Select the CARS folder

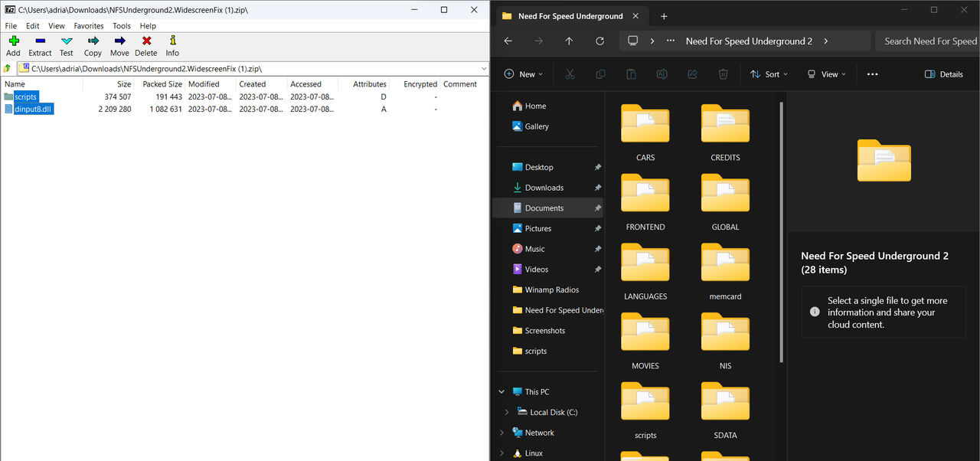pyautogui.click(x=645, y=133)
